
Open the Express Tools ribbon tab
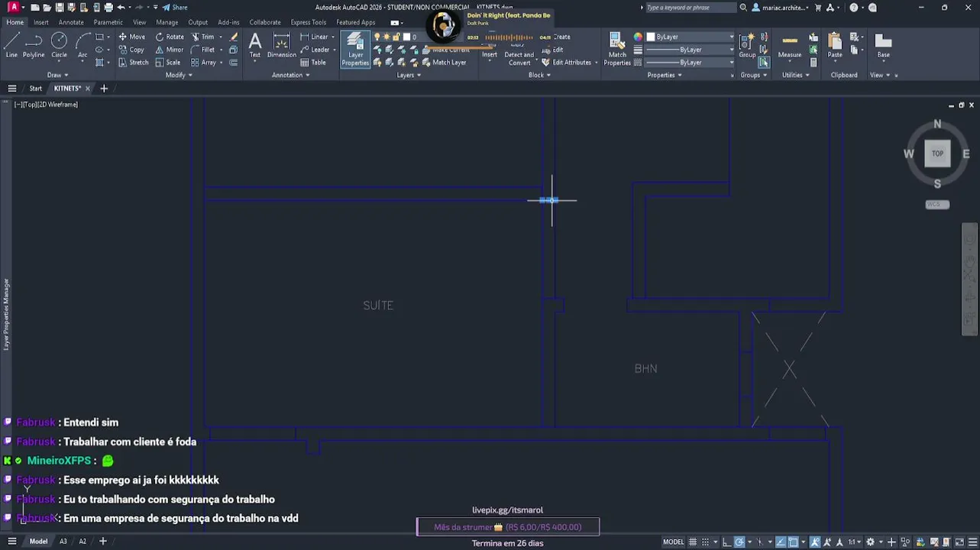[x=308, y=22]
